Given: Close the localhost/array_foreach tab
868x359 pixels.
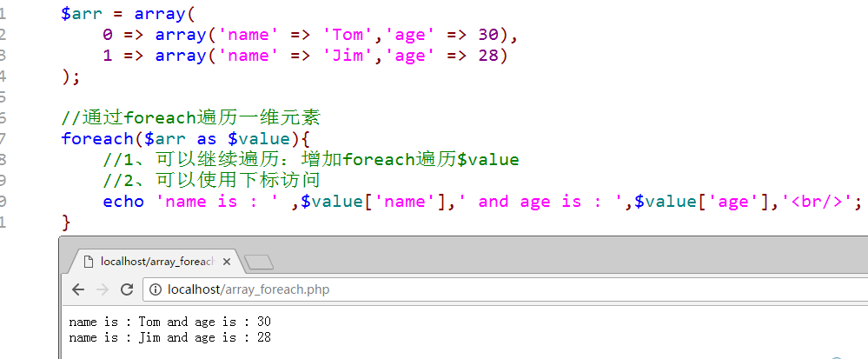Looking at the screenshot, I should coord(228,261).
